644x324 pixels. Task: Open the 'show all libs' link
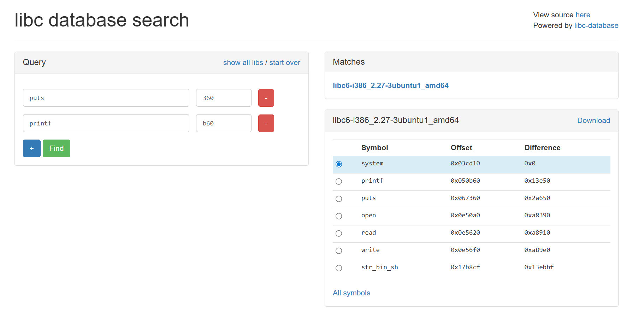click(243, 63)
